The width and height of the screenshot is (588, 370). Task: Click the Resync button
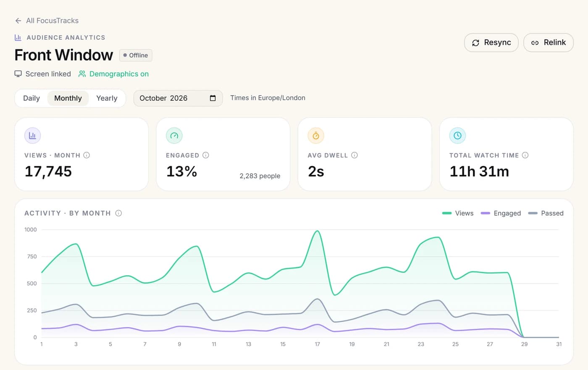491,42
